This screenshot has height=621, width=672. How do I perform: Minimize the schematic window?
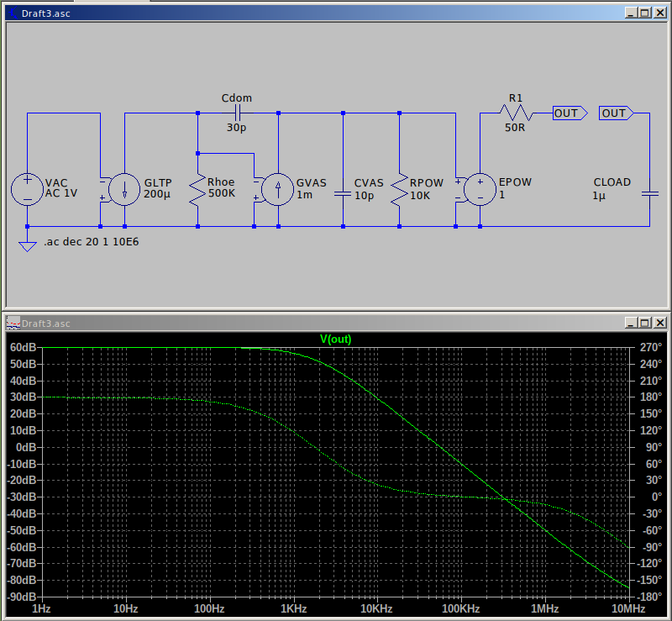631,13
